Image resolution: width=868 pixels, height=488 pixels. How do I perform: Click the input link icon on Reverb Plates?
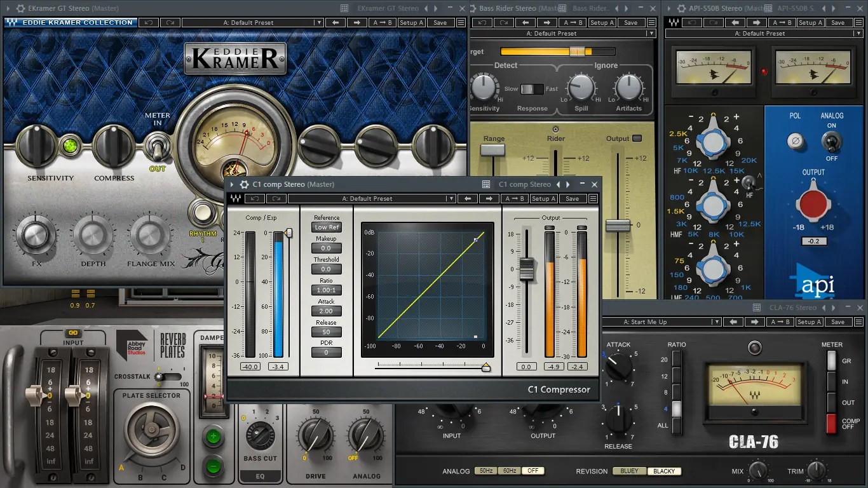pos(72,332)
